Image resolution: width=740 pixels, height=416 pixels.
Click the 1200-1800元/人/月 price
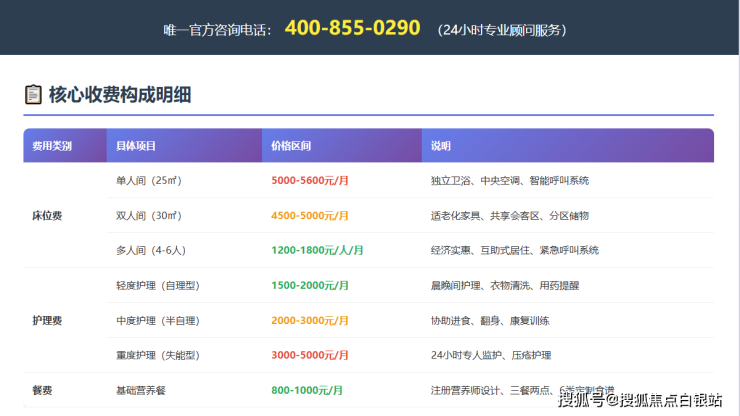317,251
